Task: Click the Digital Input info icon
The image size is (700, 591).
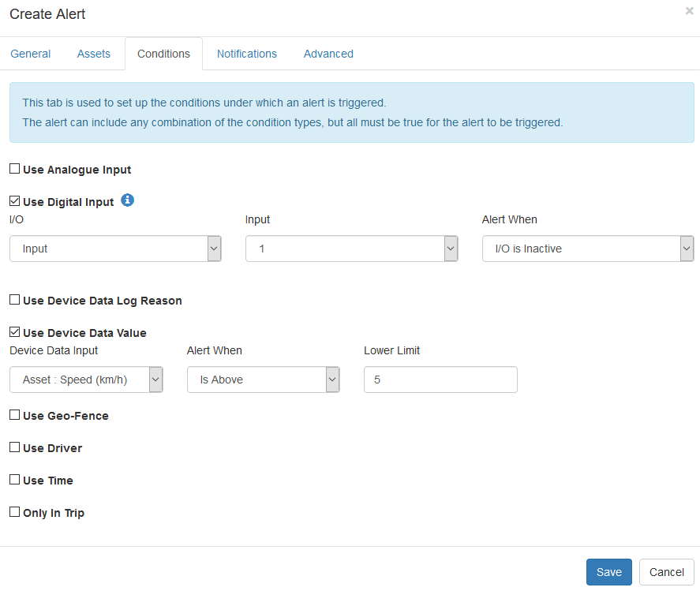Action: coord(127,200)
